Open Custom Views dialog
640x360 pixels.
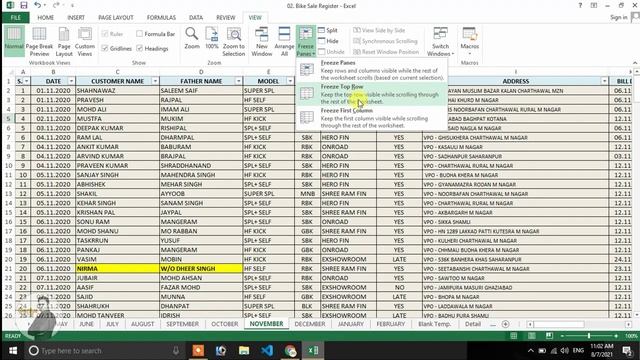(85, 42)
